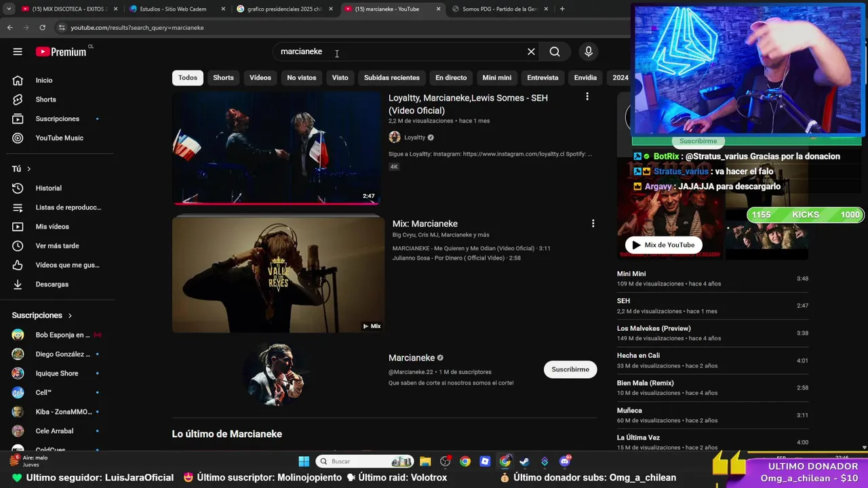Open the Mix: Marcianeke title link
Screen dimensions: 868x488
(425, 224)
